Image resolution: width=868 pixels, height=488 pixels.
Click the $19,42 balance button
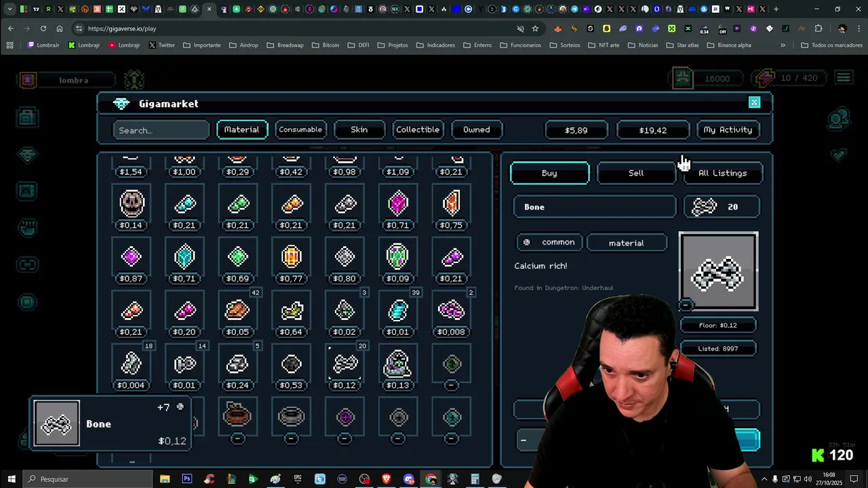[653, 129]
